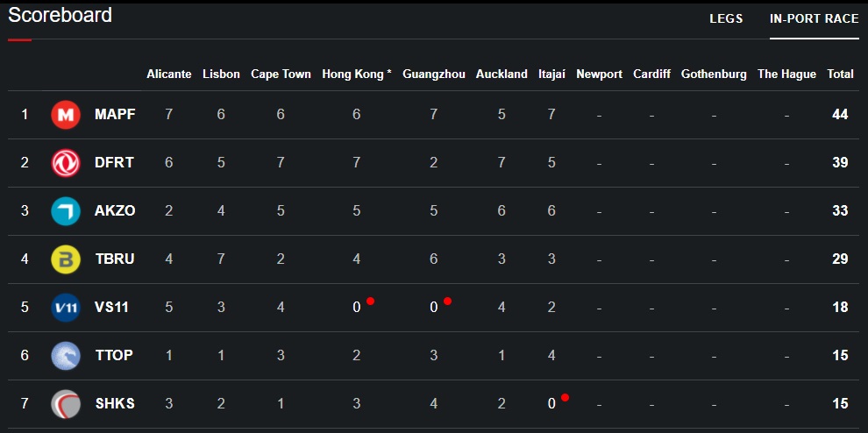Click the Total column header
This screenshot has width=868, height=433.
(x=840, y=75)
